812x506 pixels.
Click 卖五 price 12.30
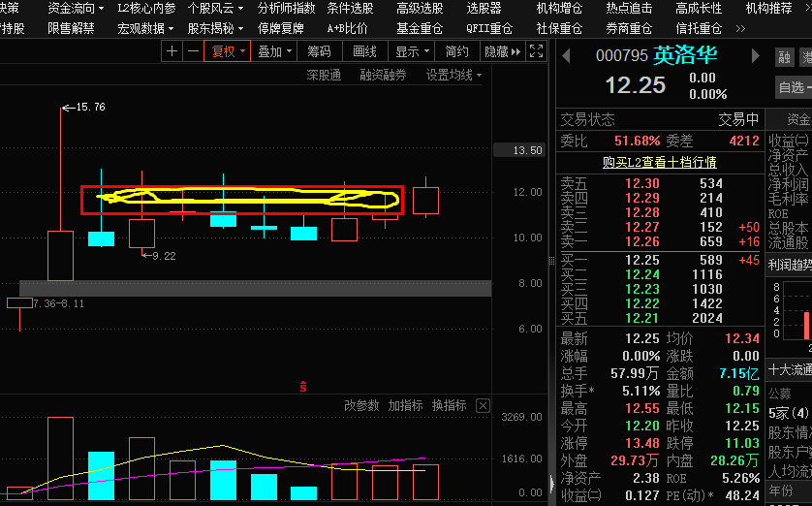642,183
